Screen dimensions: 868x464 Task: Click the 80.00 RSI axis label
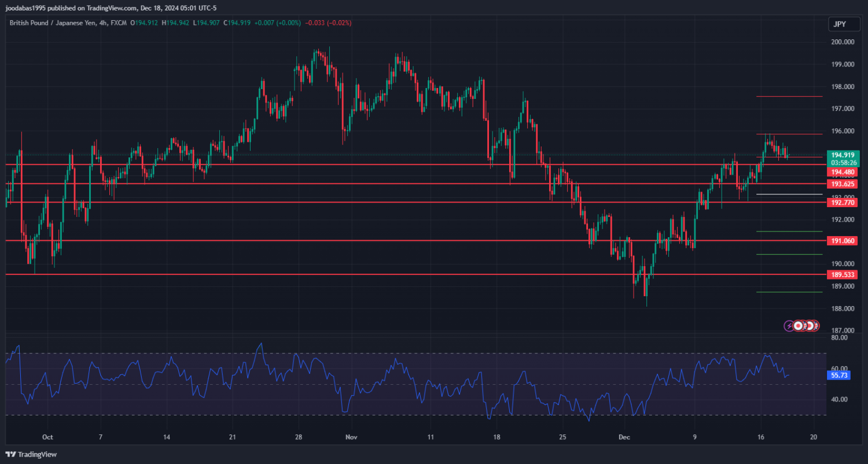click(x=840, y=338)
